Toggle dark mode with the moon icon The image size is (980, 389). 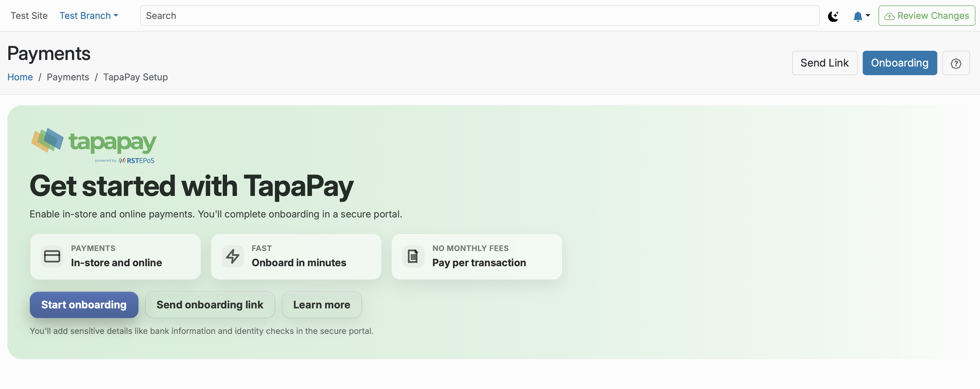(833, 16)
